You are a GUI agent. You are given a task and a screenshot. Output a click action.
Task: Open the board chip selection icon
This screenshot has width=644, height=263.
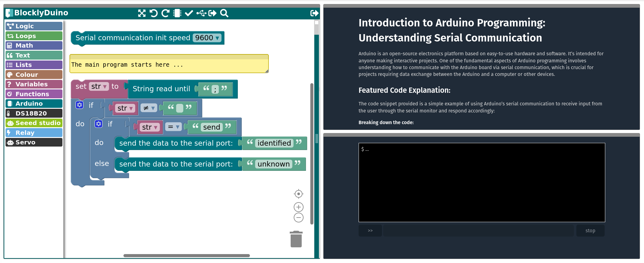(x=177, y=13)
